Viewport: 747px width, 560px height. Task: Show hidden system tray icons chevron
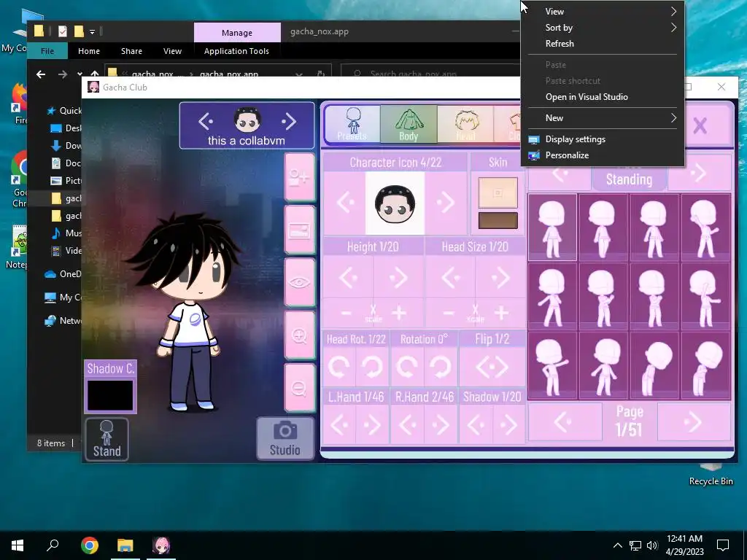point(617,545)
